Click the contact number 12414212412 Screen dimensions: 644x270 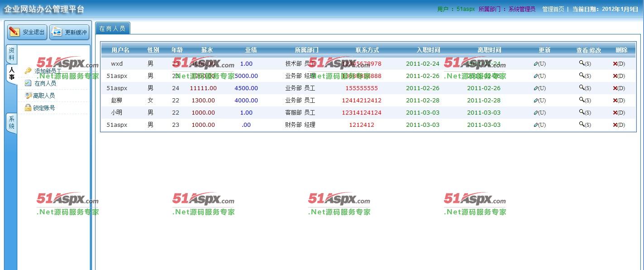[x=362, y=101]
